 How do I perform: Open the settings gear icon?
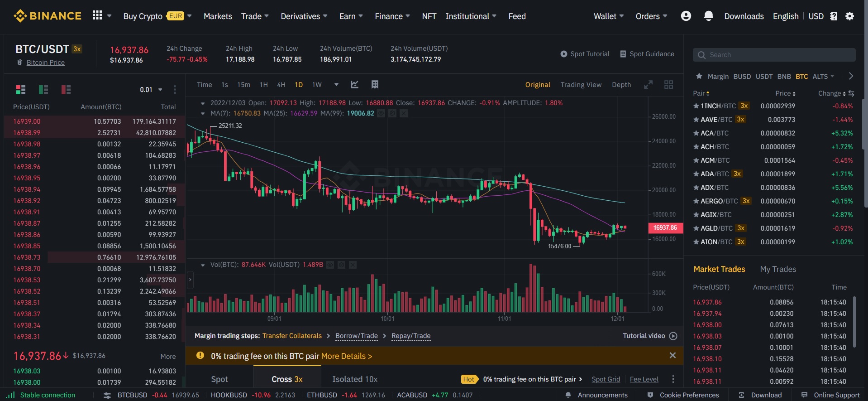[850, 16]
